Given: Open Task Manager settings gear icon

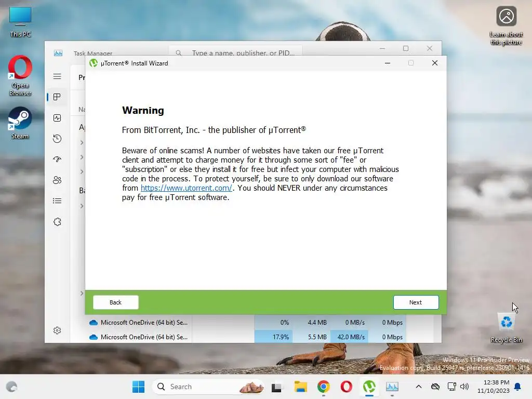Looking at the screenshot, I should [57, 330].
